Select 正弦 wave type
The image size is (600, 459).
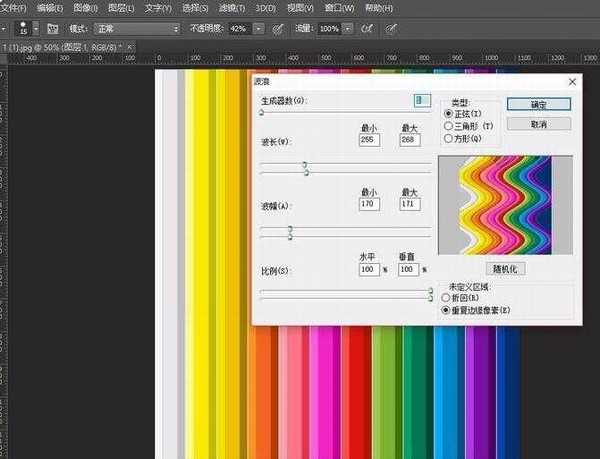(448, 115)
